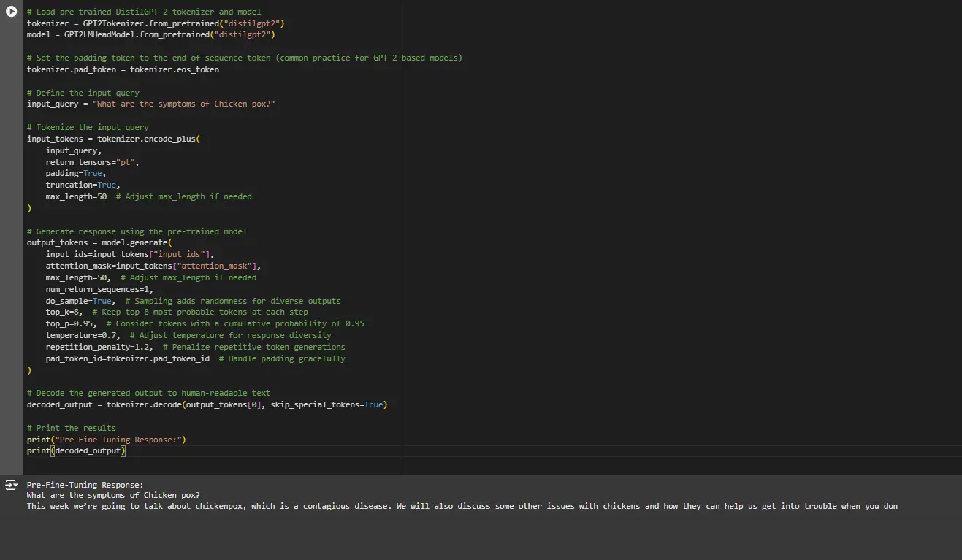Click the top_k=8 argument line
Viewport: 962px width, 560px height.
click(177, 312)
